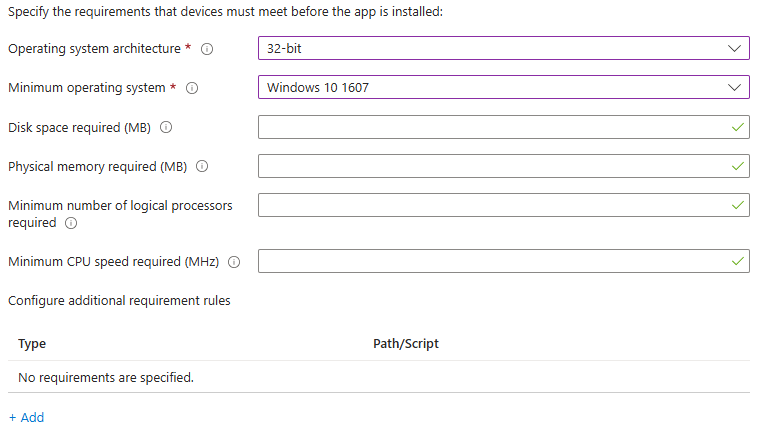Focus Minimum number of logical processors field
The height and width of the screenshot is (436, 784).
click(504, 205)
